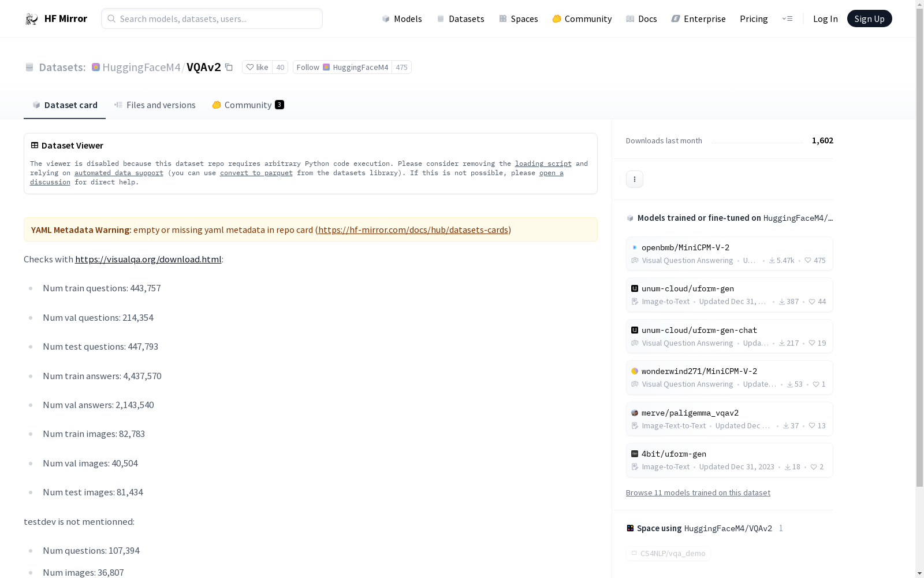Image resolution: width=924 pixels, height=578 pixels.
Task: Click the 475 followers count
Action: pyautogui.click(x=401, y=67)
